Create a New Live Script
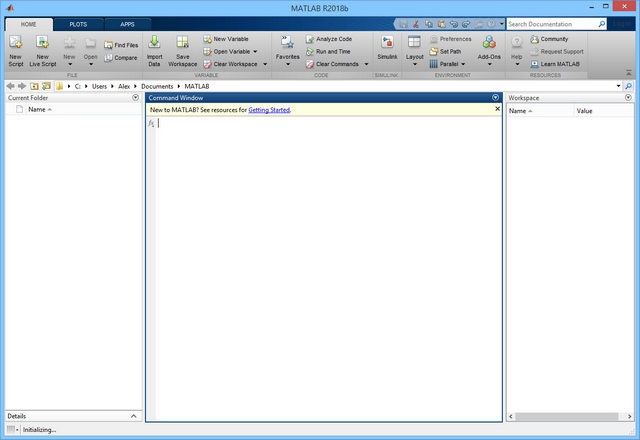Viewport: 640px width, 440px height. click(42, 48)
